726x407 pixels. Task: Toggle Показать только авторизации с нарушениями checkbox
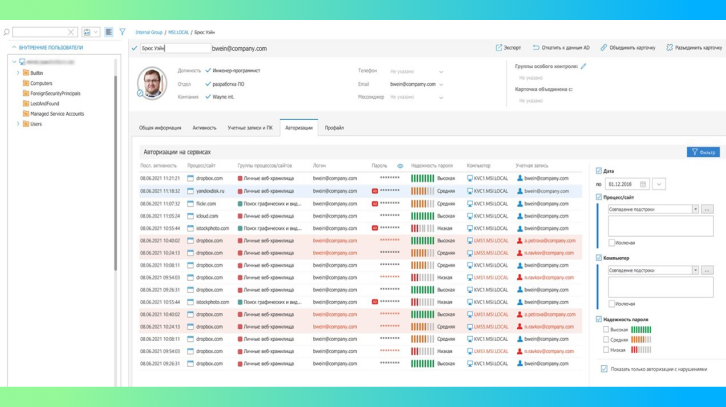tap(604, 369)
